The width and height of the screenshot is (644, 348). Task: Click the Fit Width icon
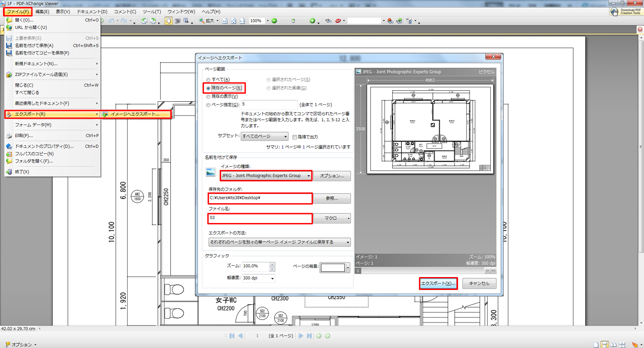coord(242,21)
